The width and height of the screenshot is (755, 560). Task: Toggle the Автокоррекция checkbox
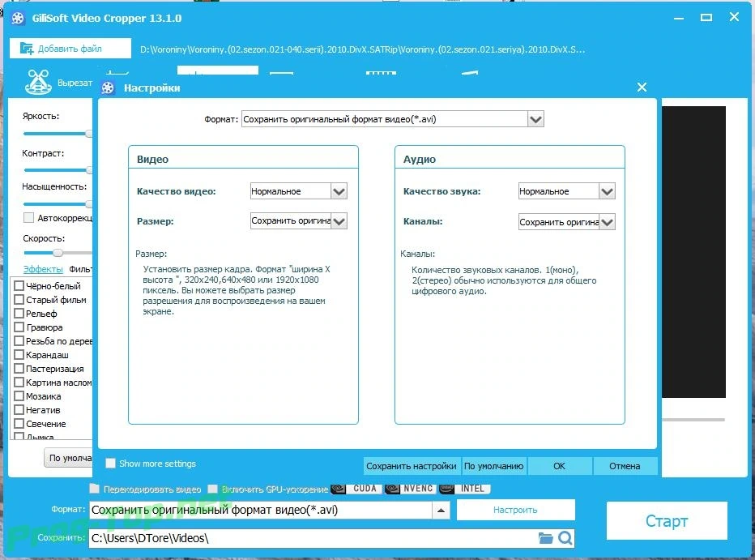tap(28, 218)
